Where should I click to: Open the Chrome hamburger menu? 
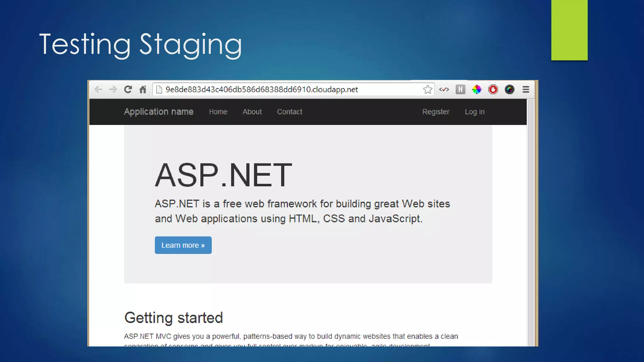(x=526, y=90)
